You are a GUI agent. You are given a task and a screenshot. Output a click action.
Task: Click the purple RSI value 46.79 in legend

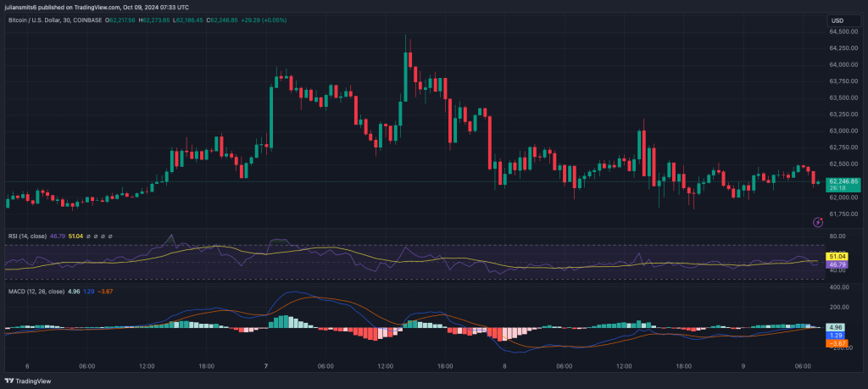coord(58,236)
